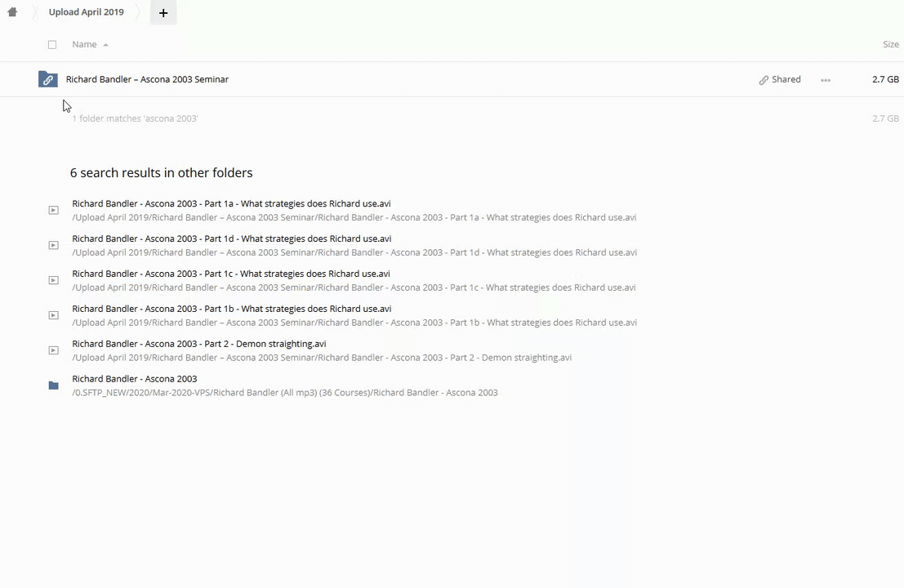Viewport: 904px width, 588px height.
Task: Sort files by Size column
Action: click(890, 44)
